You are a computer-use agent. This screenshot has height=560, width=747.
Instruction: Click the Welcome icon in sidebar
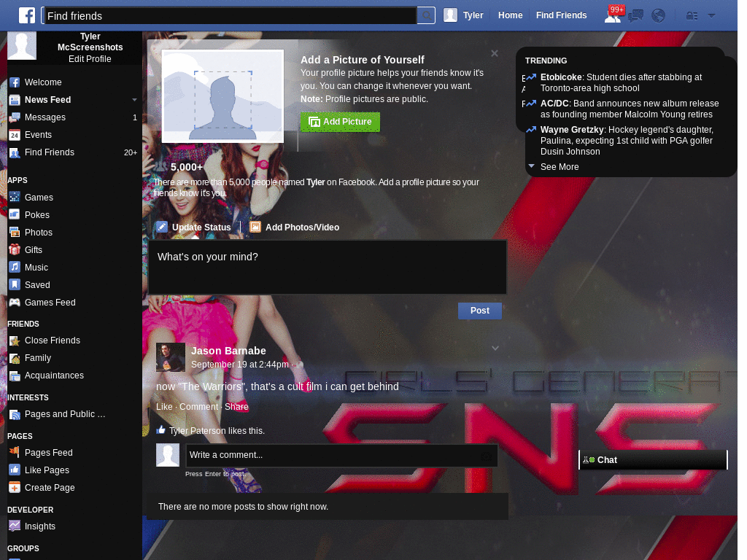tap(15, 82)
